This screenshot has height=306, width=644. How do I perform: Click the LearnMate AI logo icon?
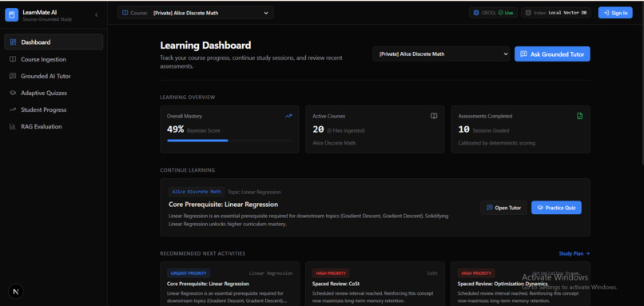tap(11, 15)
